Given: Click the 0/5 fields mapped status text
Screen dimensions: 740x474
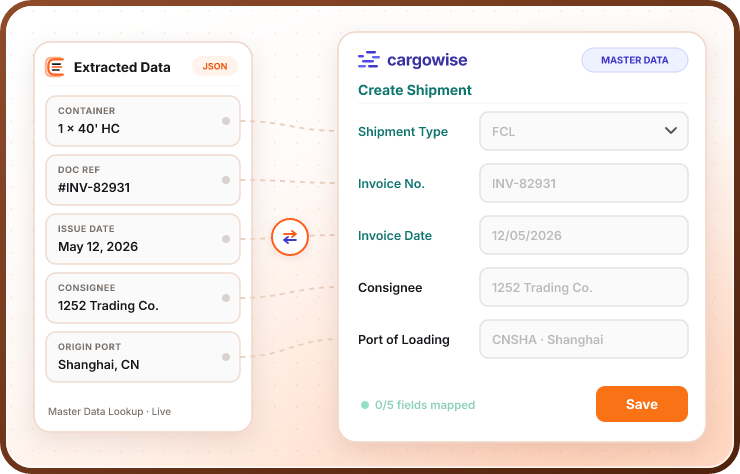Looking at the screenshot, I should tap(425, 405).
